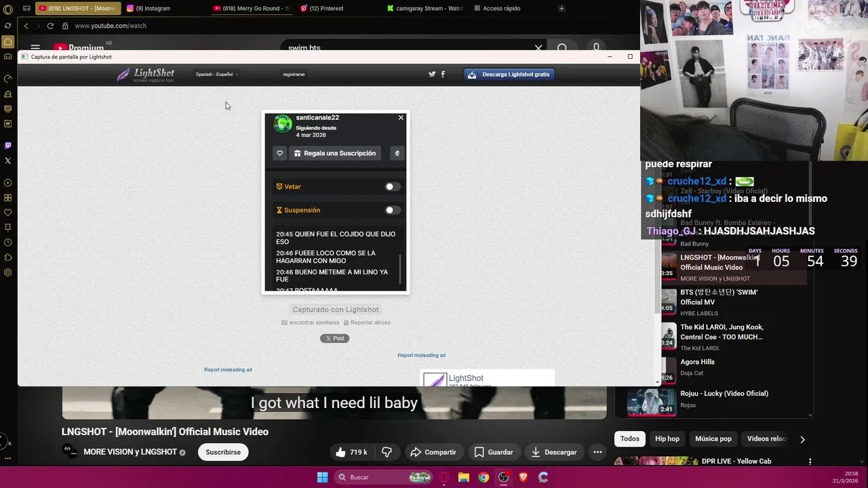Click the Lightshot logo

click(x=145, y=75)
